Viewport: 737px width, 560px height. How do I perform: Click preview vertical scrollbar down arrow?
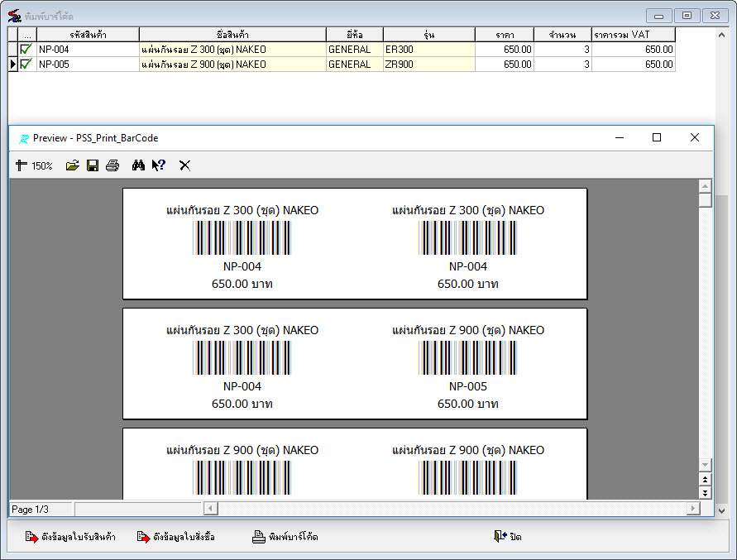point(705,465)
